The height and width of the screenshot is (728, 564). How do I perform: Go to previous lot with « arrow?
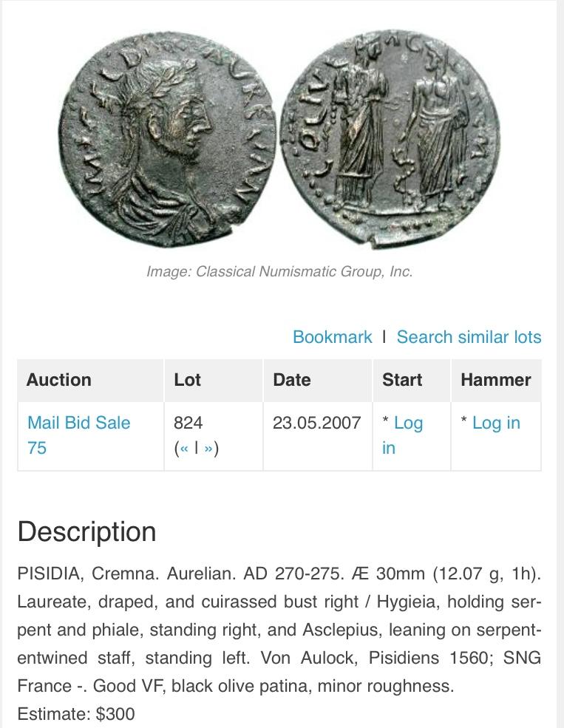coord(182,449)
